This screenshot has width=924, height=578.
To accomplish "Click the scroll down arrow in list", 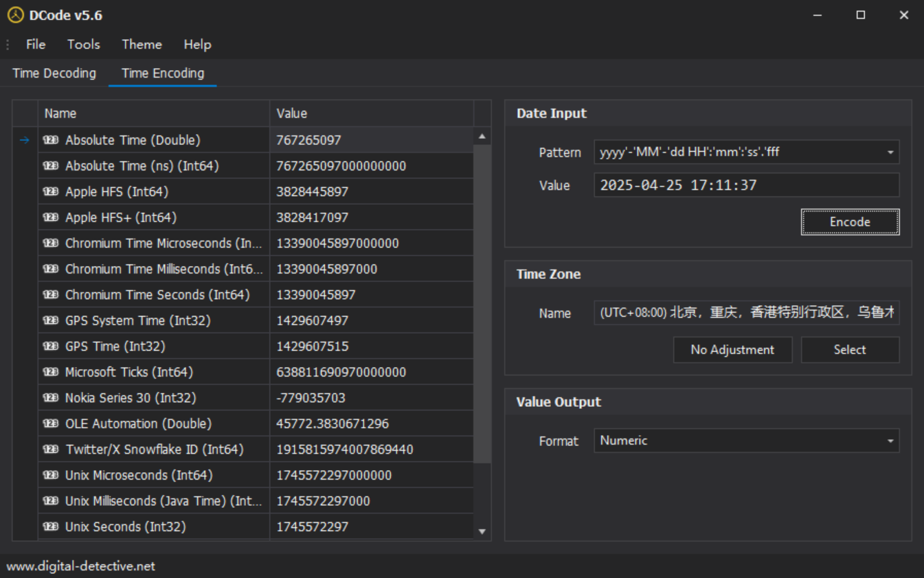I will click(482, 531).
